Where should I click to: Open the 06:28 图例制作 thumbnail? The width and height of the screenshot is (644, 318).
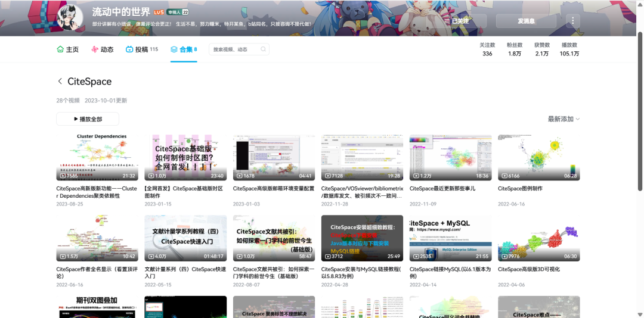(x=539, y=158)
